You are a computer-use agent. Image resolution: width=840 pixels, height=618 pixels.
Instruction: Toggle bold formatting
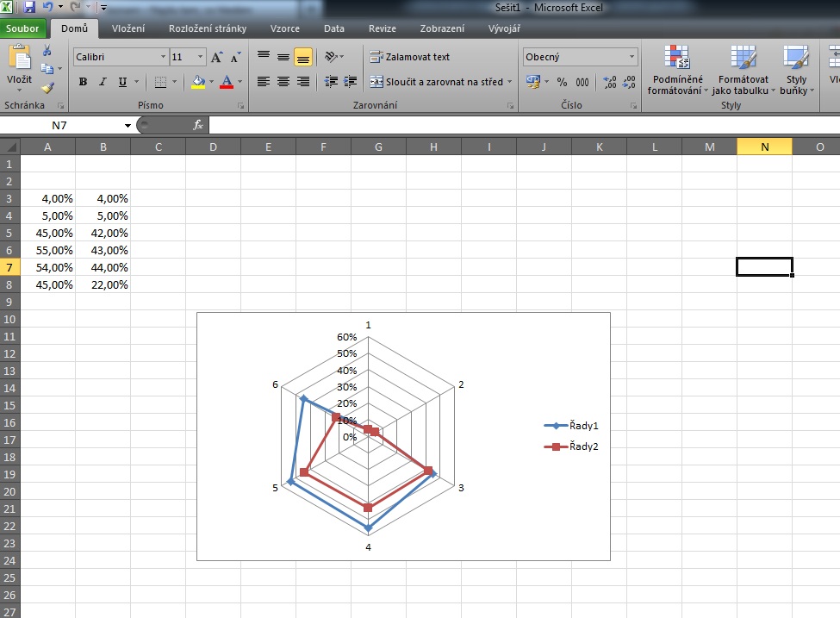point(83,82)
